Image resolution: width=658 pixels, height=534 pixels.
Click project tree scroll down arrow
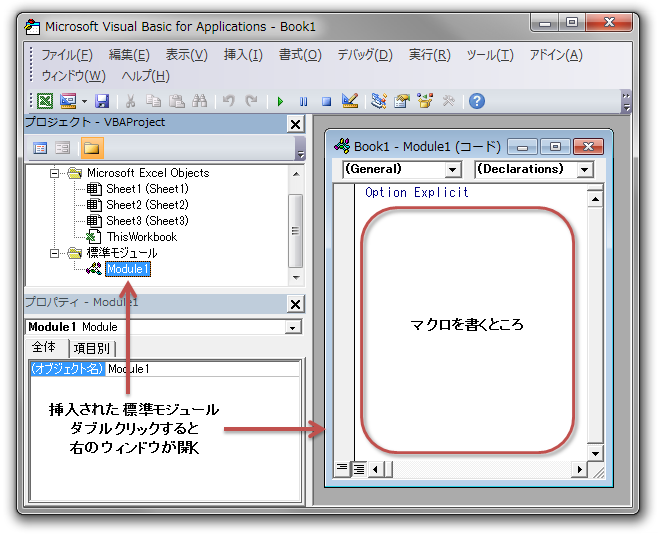click(x=296, y=278)
